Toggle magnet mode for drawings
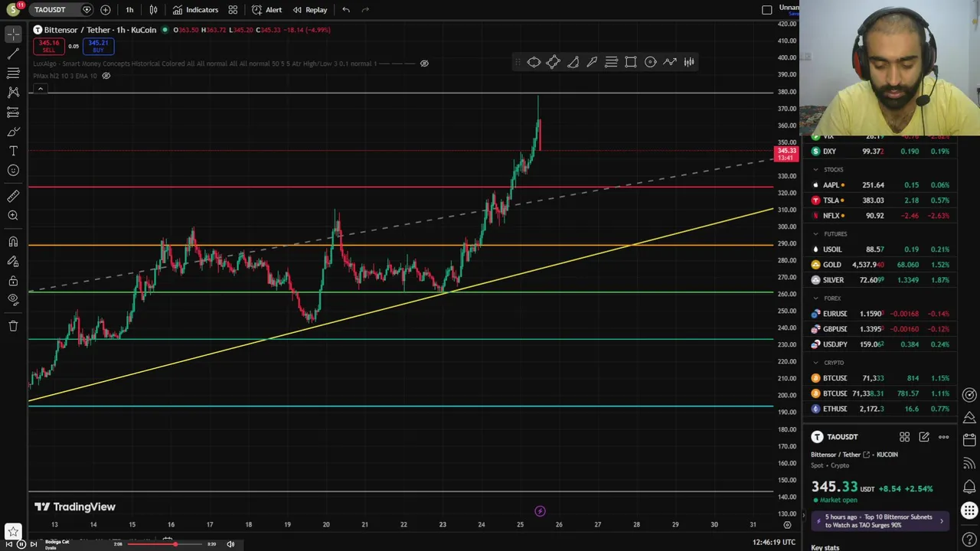980x551 pixels. pyautogui.click(x=13, y=242)
